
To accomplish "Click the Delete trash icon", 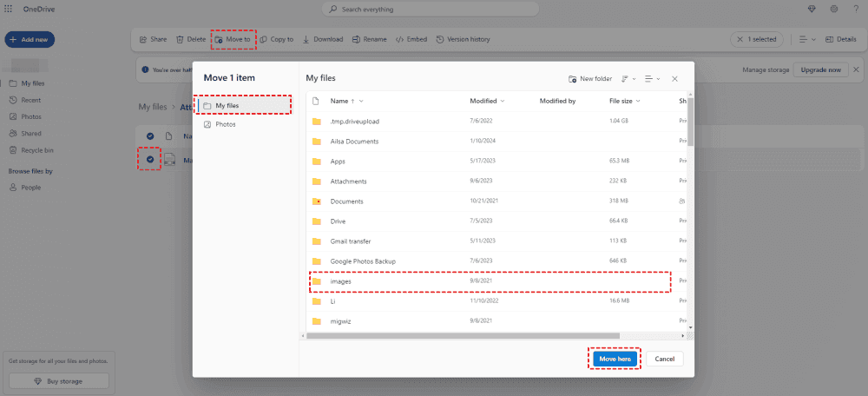I will [181, 39].
